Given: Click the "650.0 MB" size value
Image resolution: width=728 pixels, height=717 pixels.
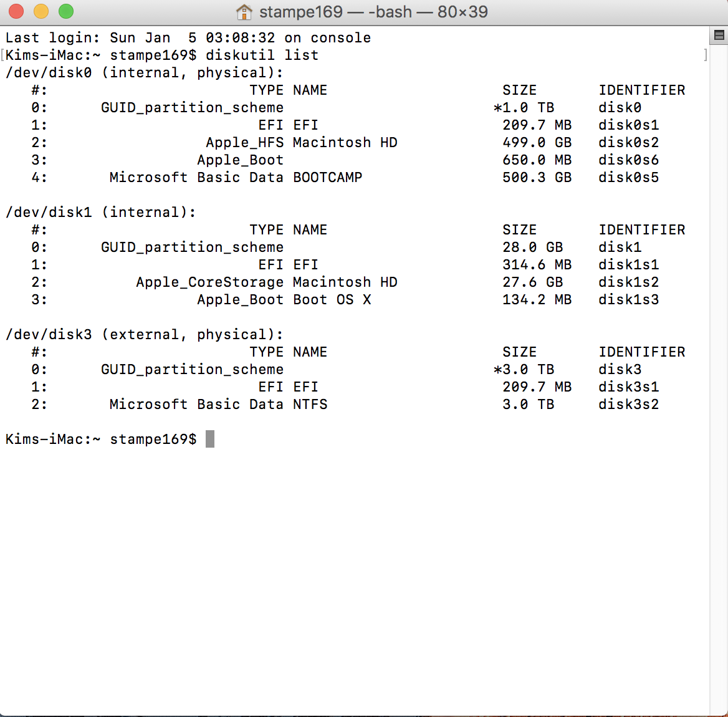Looking at the screenshot, I should tap(537, 160).
